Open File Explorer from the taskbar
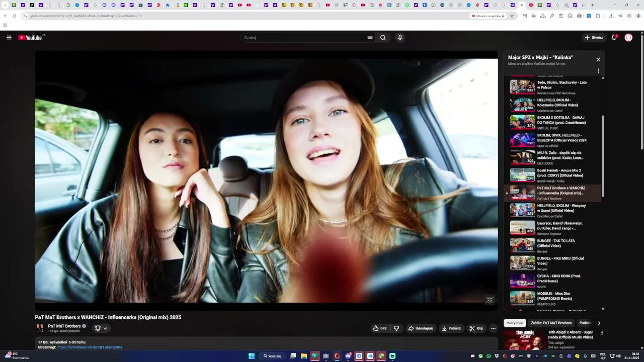 [304, 356]
